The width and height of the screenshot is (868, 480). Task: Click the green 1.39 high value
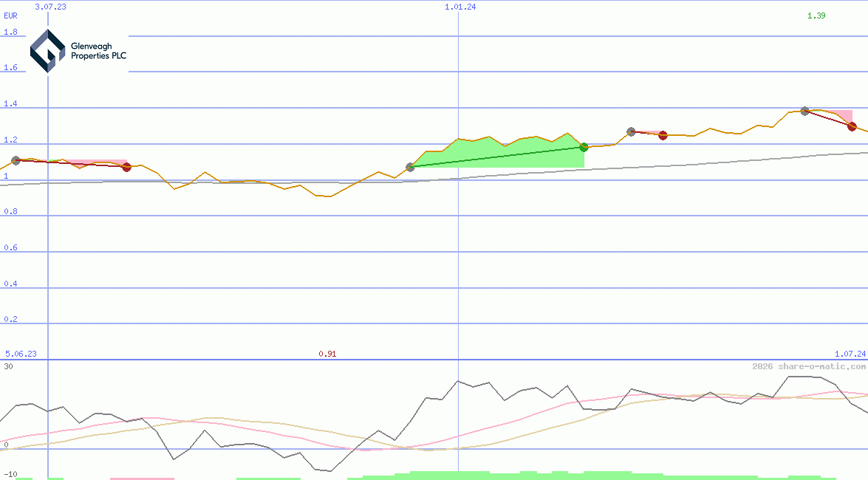pyautogui.click(x=816, y=16)
